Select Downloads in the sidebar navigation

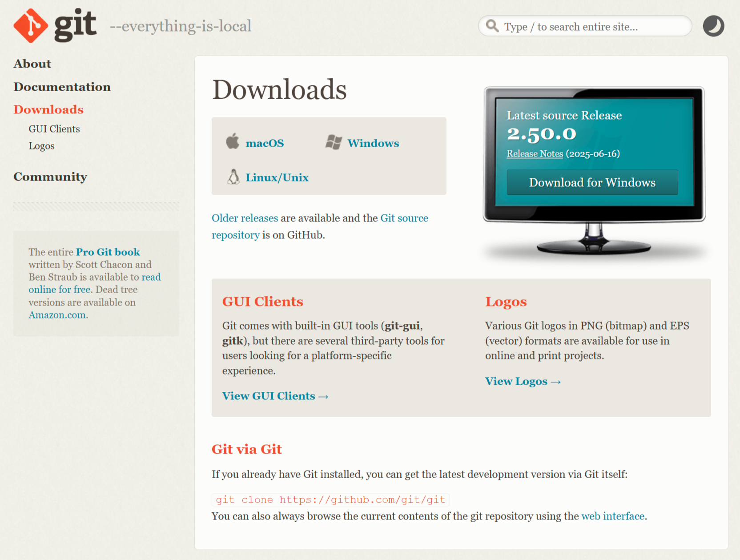48,109
